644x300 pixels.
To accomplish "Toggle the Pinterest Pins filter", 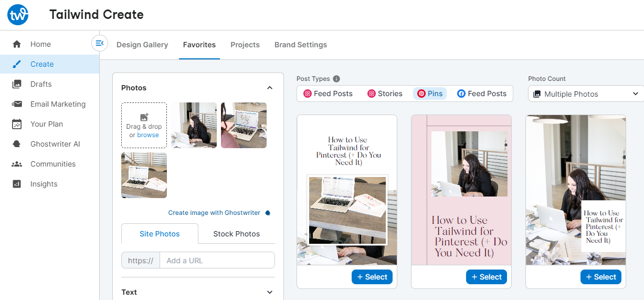I will click(x=430, y=94).
